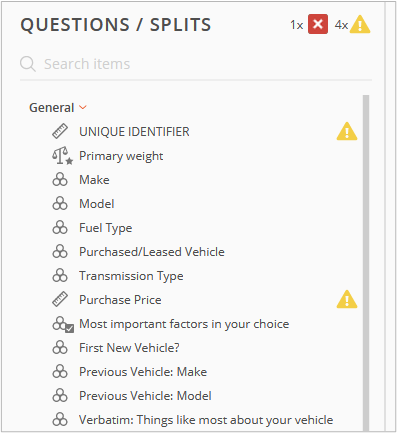This screenshot has height=433, width=397.
Task: Select Previous Vehicle: Make item
Action: pyautogui.click(x=143, y=372)
